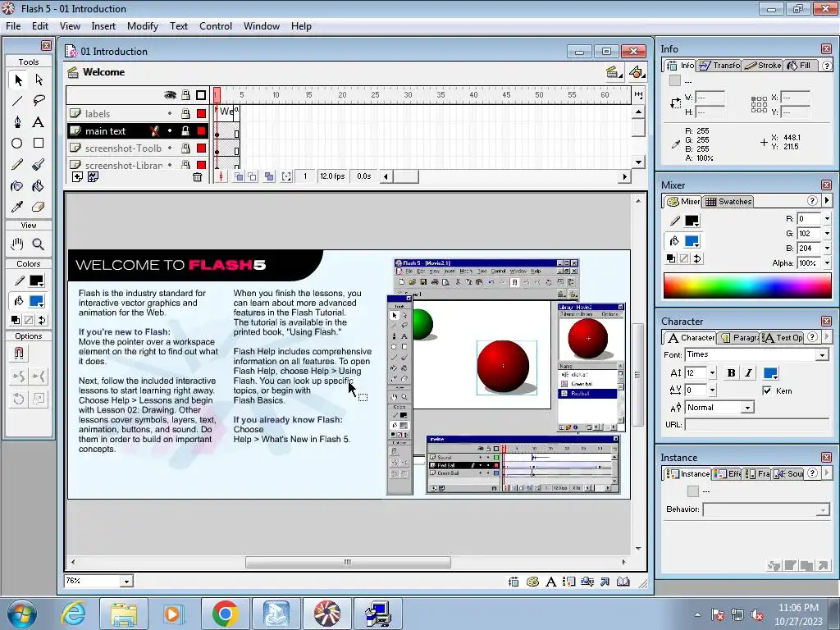Toggle outline color of main text layer

click(x=202, y=130)
